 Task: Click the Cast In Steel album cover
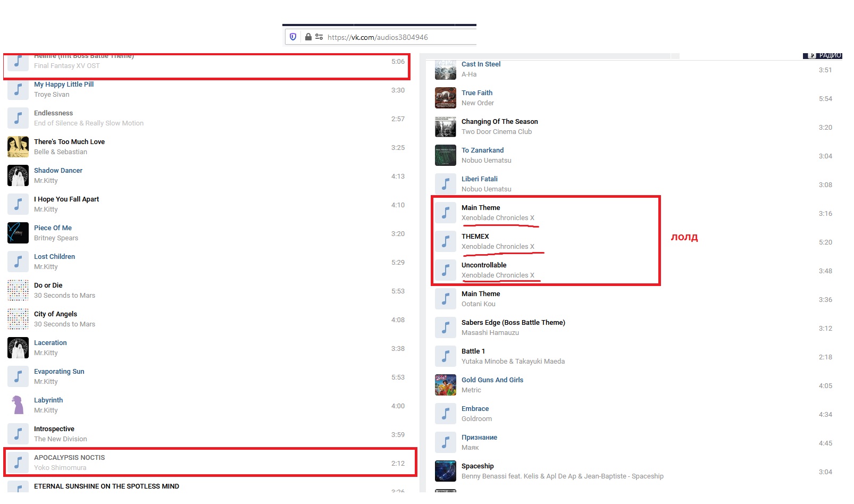[446, 70]
